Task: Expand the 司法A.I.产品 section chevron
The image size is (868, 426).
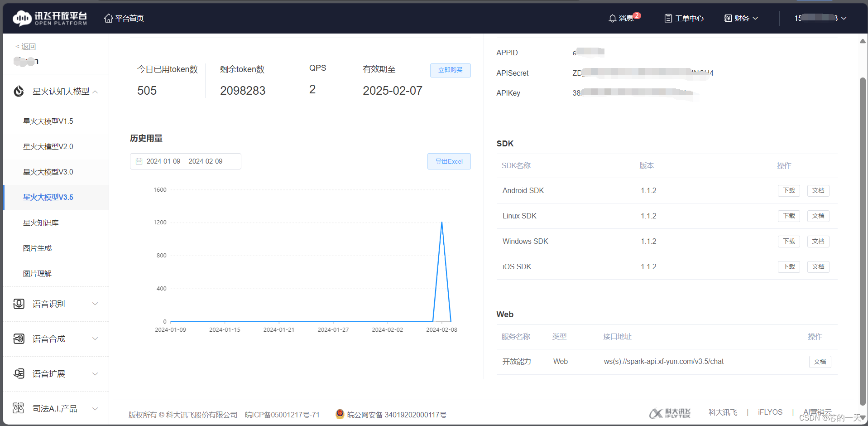Action: click(95, 408)
